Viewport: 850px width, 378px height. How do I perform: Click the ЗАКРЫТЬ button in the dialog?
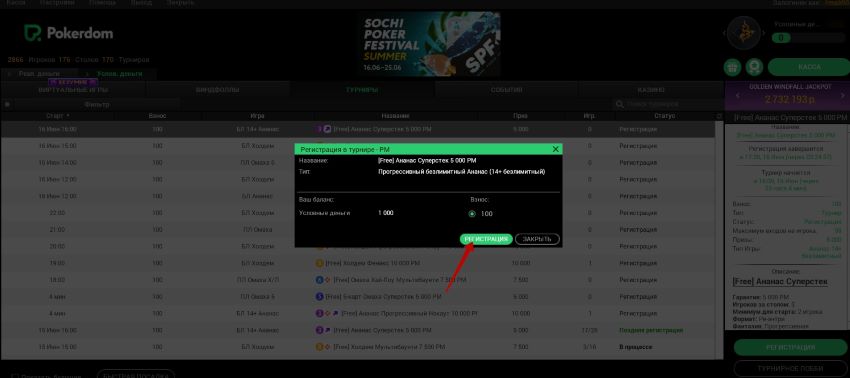tap(537, 239)
